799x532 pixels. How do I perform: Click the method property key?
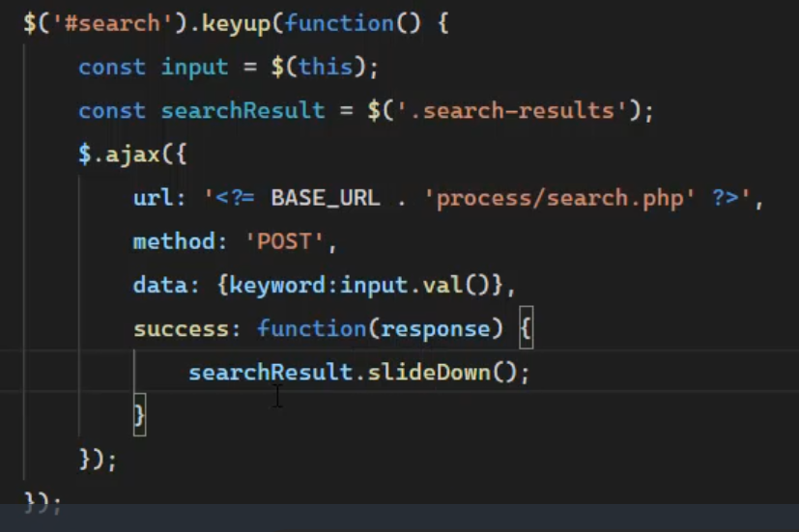pyautogui.click(x=174, y=241)
